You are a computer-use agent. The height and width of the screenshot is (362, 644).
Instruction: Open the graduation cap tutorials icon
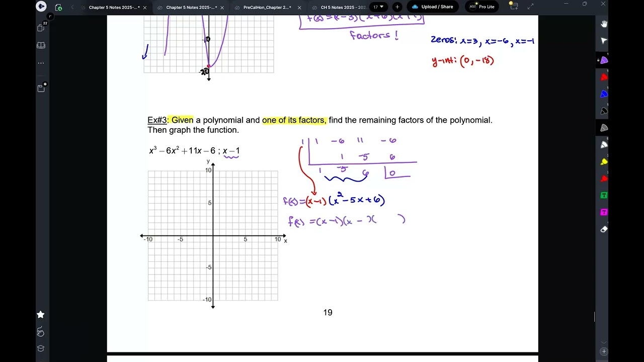41,348
